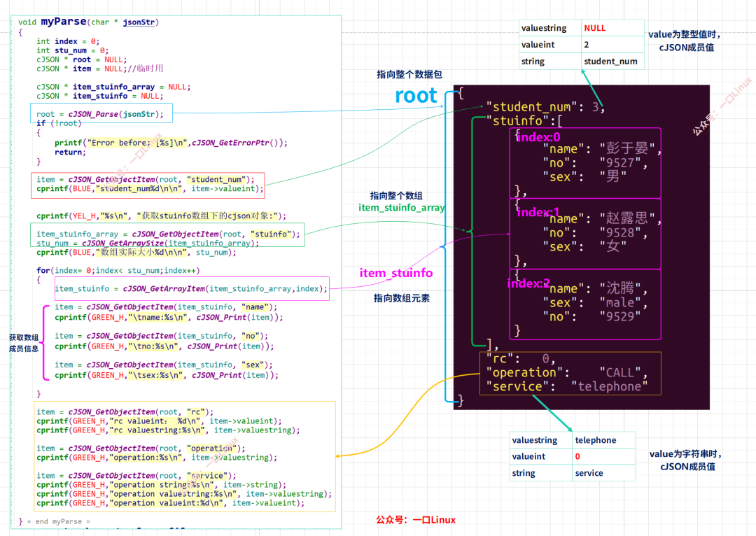
Task: Click the JSON value "telephone" in dark panel
Action: (610, 386)
